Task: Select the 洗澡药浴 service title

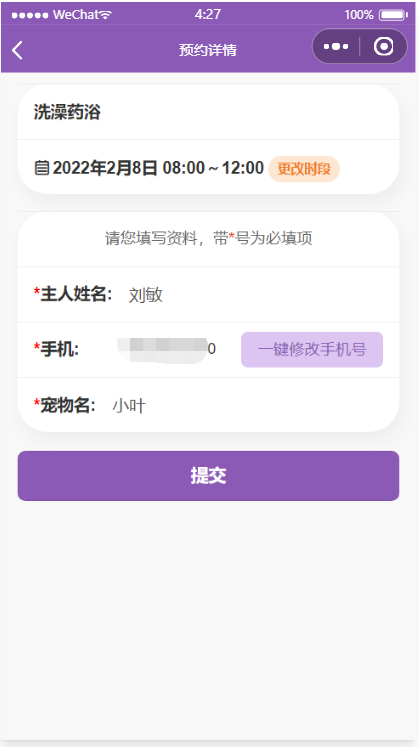Action: point(67,112)
